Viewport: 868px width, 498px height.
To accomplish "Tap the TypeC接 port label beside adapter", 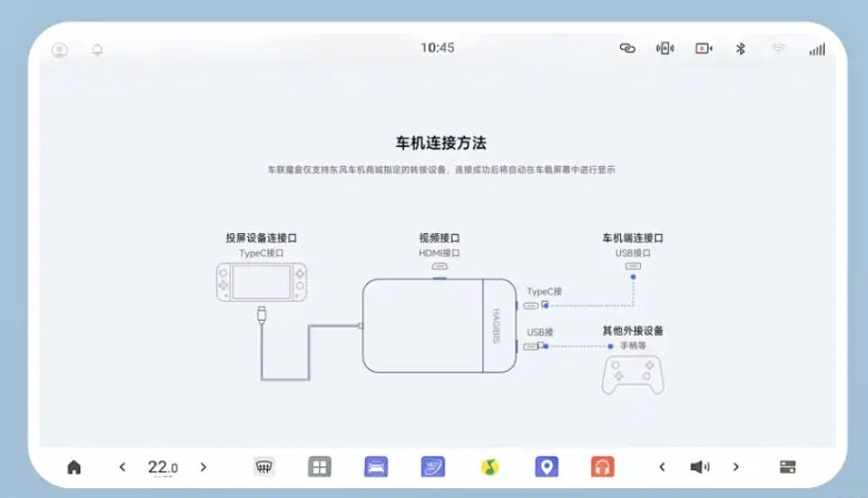I will point(544,291).
